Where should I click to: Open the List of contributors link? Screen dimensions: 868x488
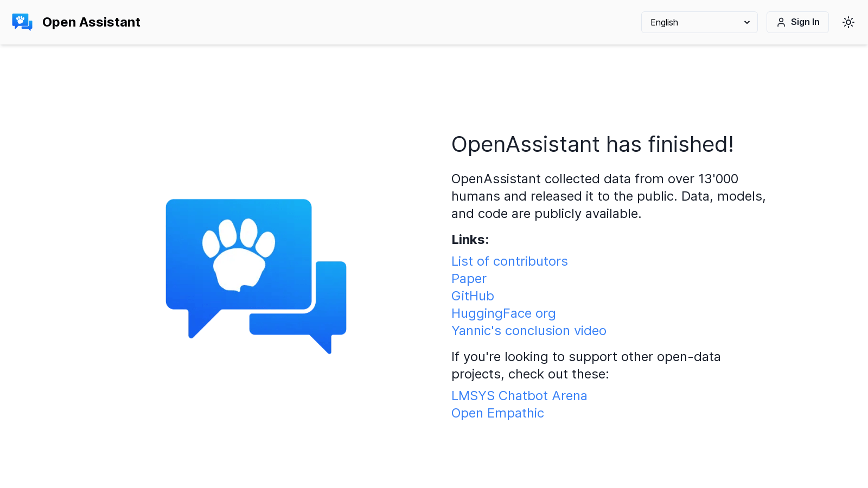tap(509, 261)
